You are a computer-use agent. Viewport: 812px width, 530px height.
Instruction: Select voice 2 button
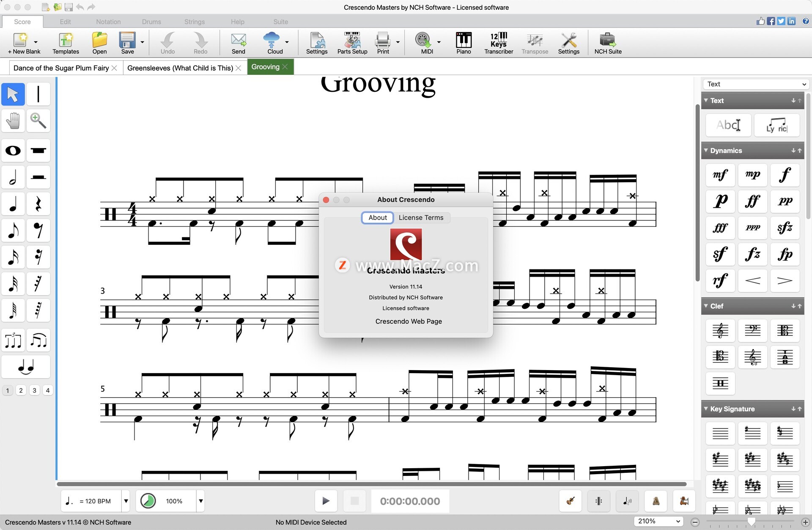[x=21, y=390]
